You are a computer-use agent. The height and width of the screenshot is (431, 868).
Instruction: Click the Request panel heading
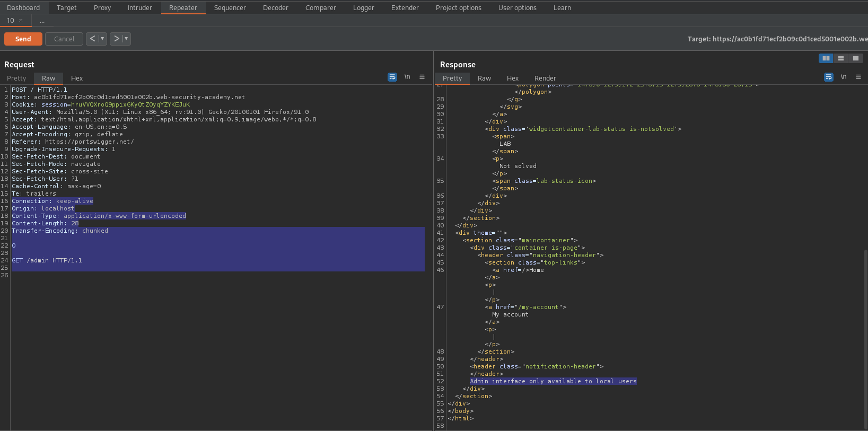coord(19,65)
